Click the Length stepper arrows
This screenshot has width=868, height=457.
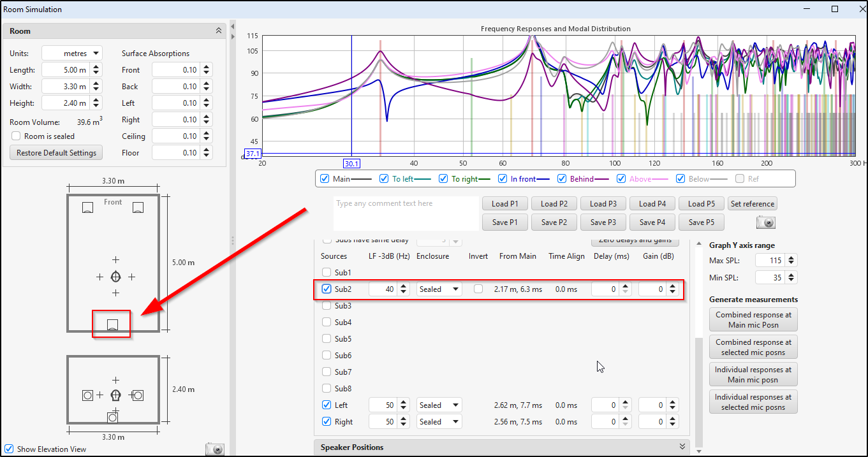(x=96, y=70)
